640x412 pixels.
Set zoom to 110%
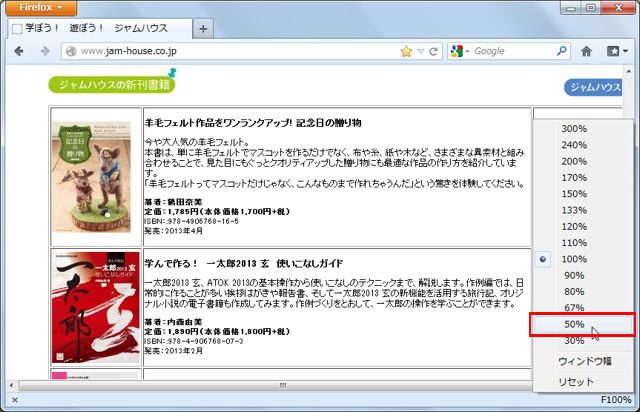(x=574, y=243)
